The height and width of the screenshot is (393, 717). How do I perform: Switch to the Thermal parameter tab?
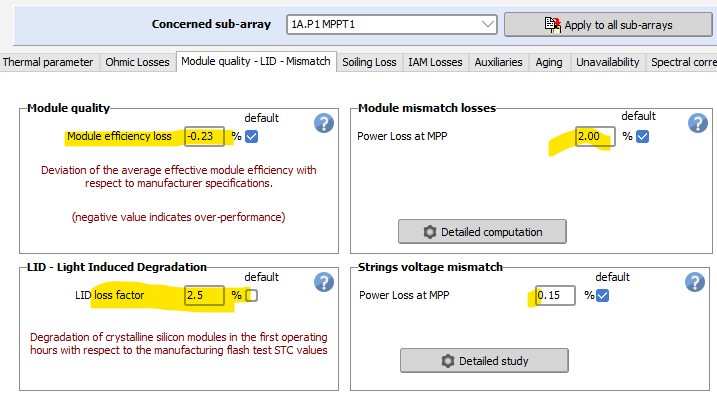point(48,62)
